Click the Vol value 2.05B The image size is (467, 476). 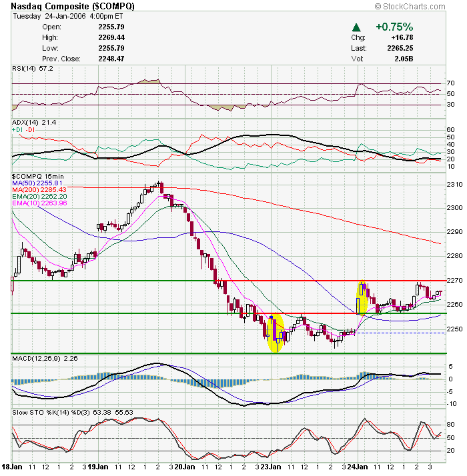404,59
